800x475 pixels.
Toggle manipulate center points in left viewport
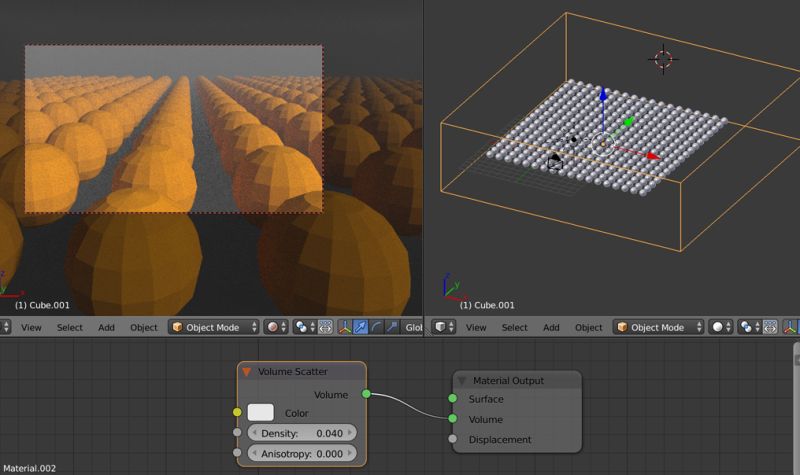pos(325,327)
